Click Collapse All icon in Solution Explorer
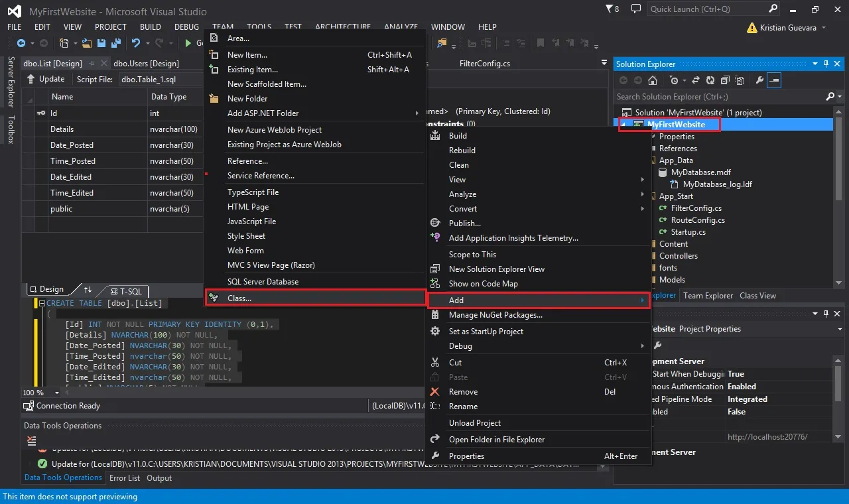849x504 pixels. click(724, 80)
